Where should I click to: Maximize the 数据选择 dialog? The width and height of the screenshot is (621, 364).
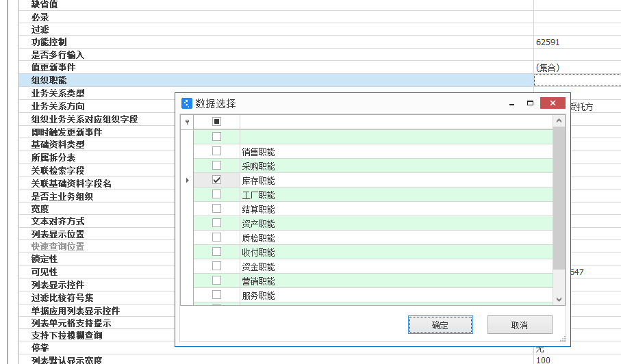click(x=530, y=103)
